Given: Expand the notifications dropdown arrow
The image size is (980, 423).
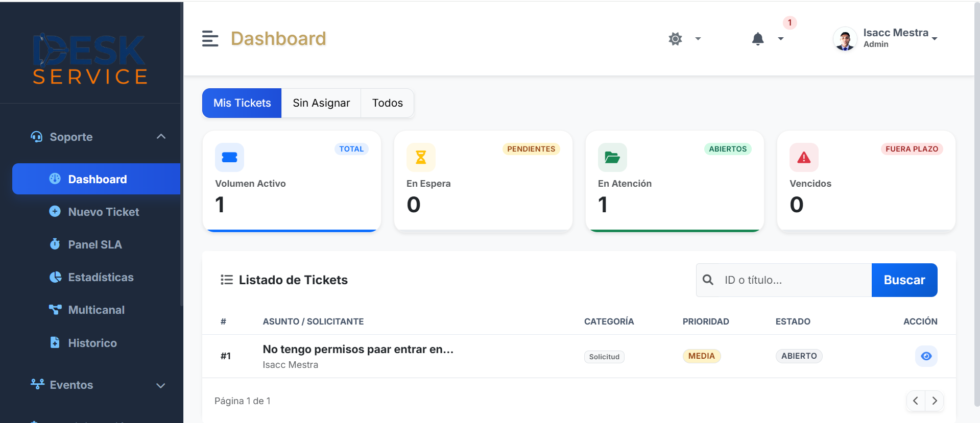Looking at the screenshot, I should (780, 39).
